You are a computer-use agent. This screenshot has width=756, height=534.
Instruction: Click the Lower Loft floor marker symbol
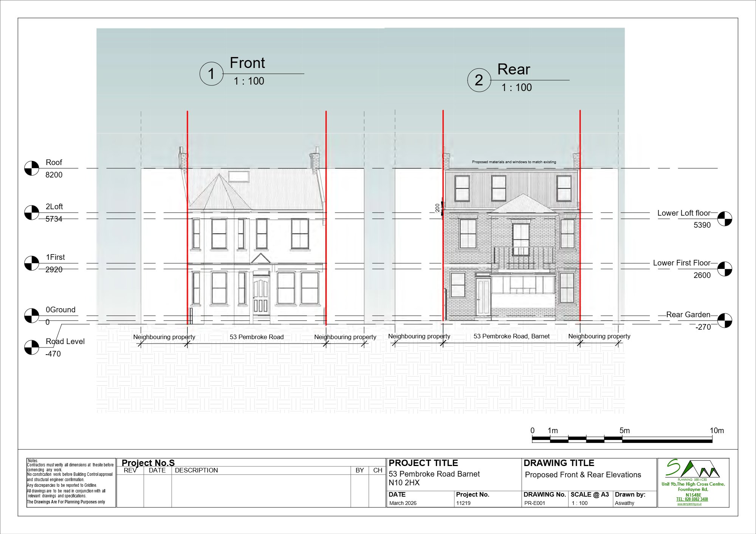(x=725, y=219)
